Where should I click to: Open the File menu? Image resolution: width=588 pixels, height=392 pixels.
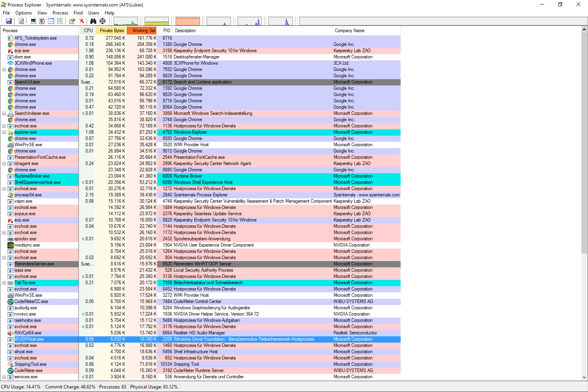6,13
